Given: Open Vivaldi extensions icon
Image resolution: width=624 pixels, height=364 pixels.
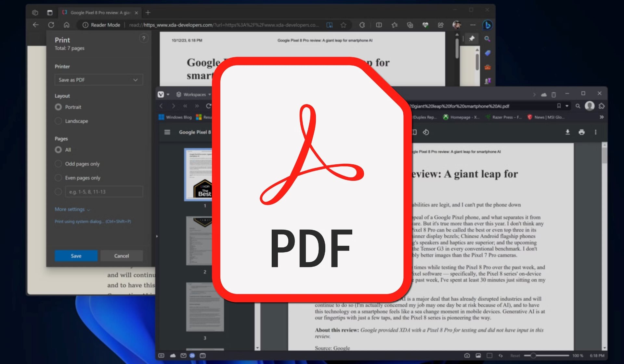Looking at the screenshot, I should pos(602,106).
